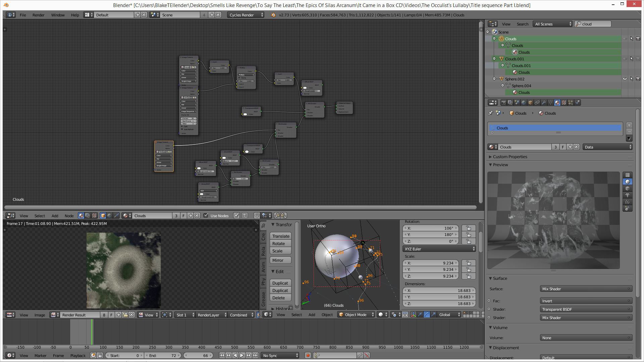This screenshot has height=362, width=644.
Task: Open the Texture properties tab (checker icon)
Action: point(564,103)
